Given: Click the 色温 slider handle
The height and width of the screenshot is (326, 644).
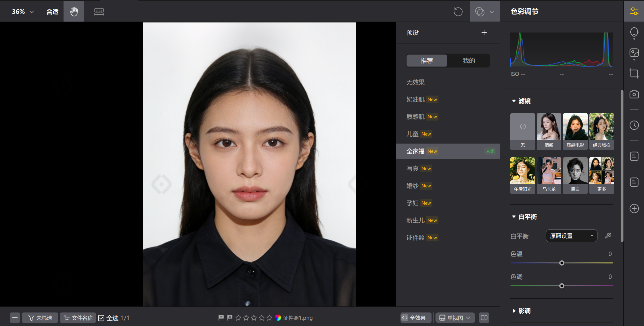Looking at the screenshot, I should coord(561,263).
